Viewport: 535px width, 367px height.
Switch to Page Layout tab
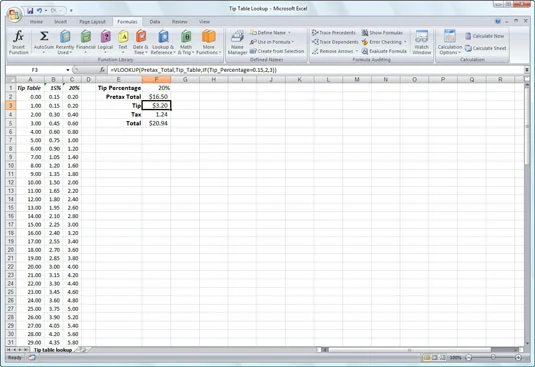92,21
